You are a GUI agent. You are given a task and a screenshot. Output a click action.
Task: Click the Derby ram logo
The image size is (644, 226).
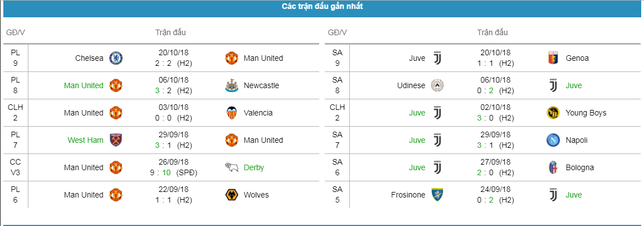[x=232, y=167]
